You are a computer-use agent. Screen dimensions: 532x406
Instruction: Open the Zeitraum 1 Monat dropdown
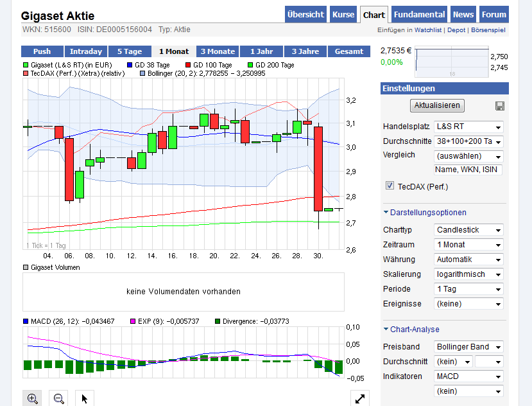[x=468, y=245]
